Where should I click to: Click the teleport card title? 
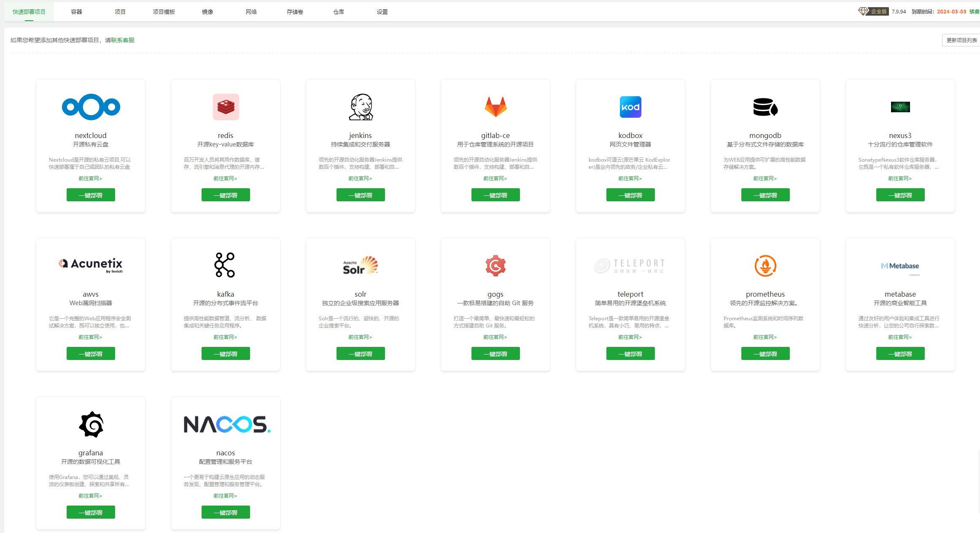click(630, 294)
